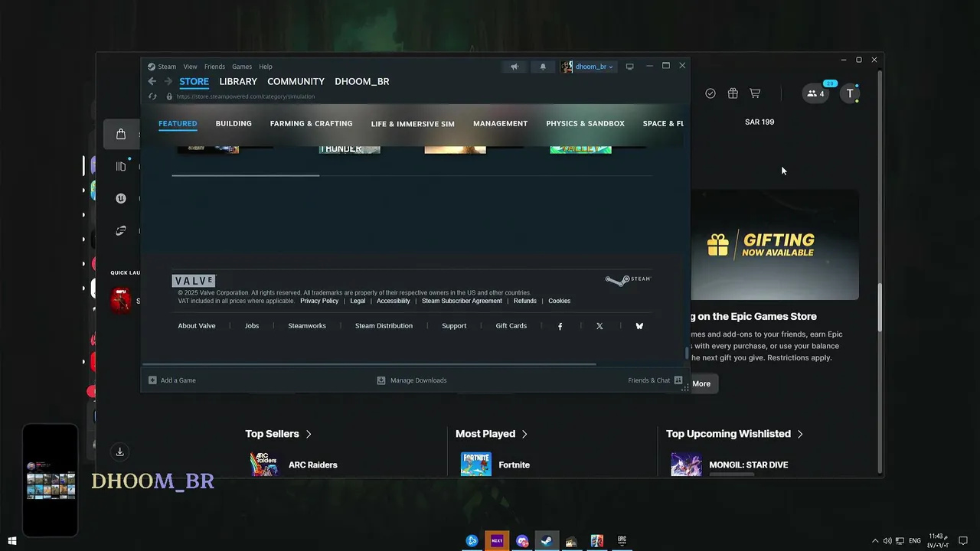Viewport: 980px width, 551px height.
Task: Open the Refunds link
Action: click(x=524, y=301)
